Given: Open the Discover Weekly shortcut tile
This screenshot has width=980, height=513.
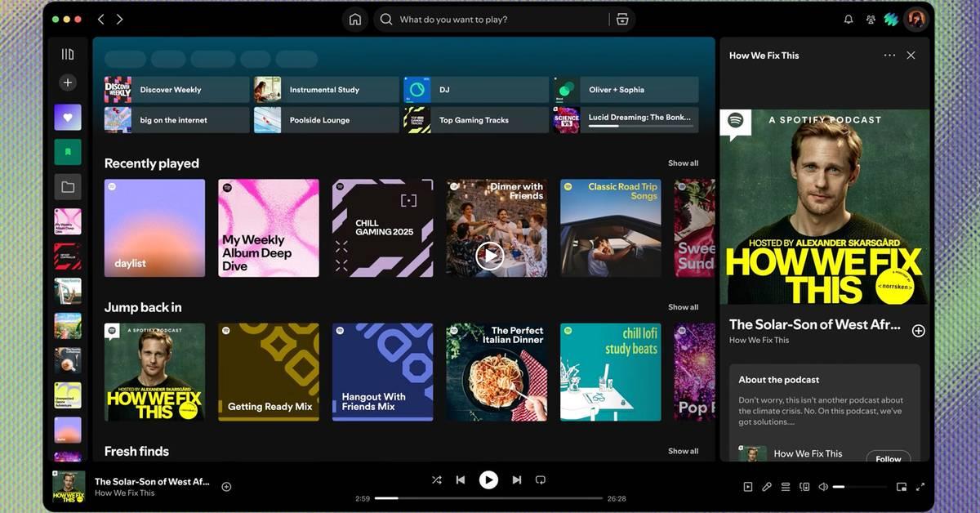Looking at the screenshot, I should [176, 90].
